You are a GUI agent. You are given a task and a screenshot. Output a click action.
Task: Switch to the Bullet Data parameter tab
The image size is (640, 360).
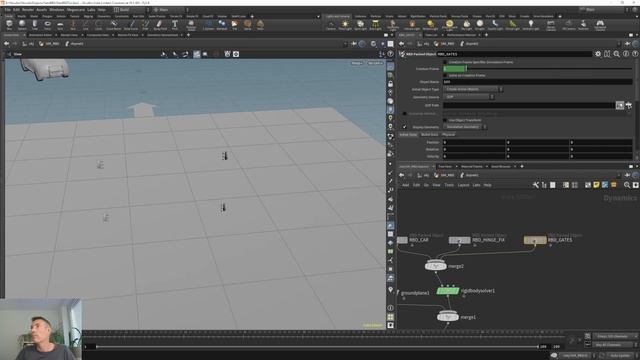click(x=429, y=134)
